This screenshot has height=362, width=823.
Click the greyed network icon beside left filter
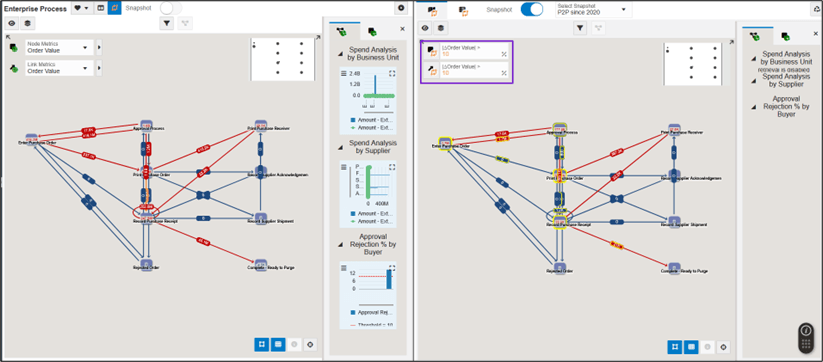[185, 23]
